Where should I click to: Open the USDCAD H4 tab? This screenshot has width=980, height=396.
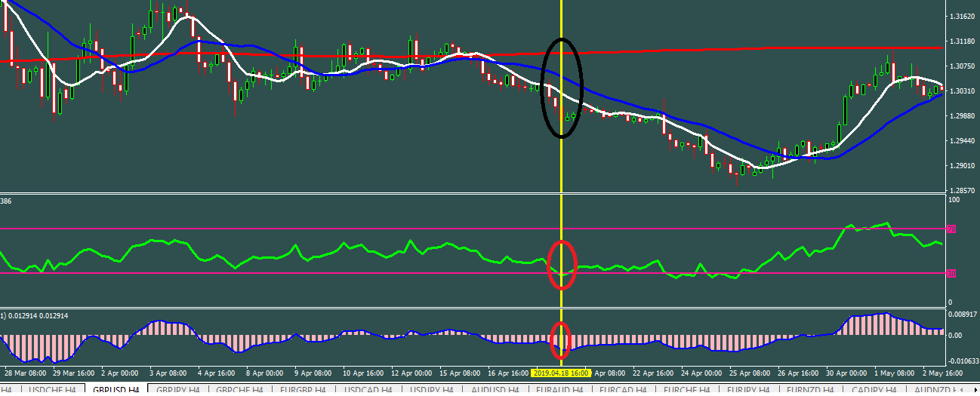[365, 390]
